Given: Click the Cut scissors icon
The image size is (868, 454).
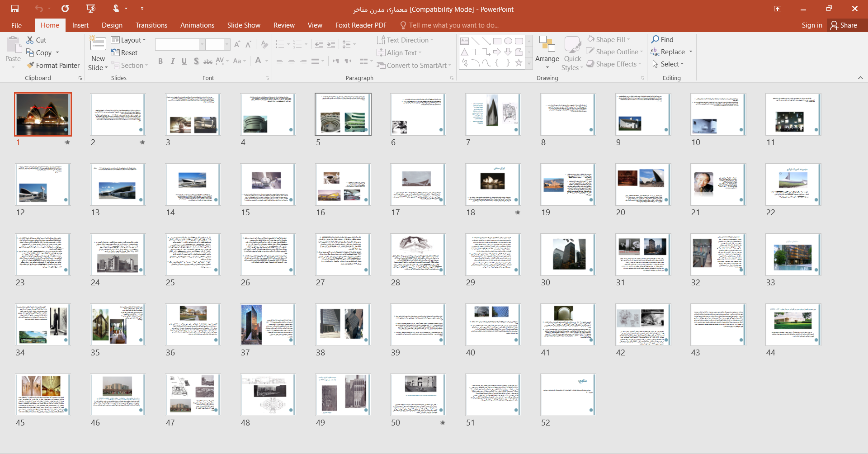Looking at the screenshot, I should (x=30, y=40).
